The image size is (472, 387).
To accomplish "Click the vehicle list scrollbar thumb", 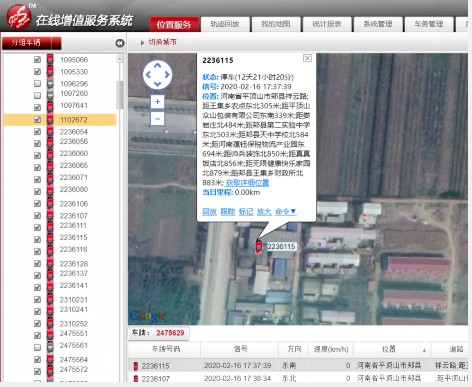I will pyautogui.click(x=119, y=95).
